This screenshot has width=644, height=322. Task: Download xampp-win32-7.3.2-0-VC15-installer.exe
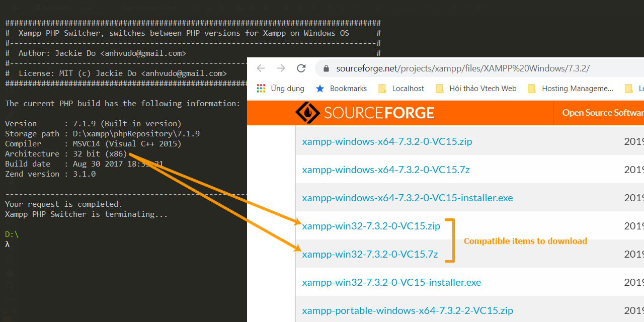(x=391, y=282)
